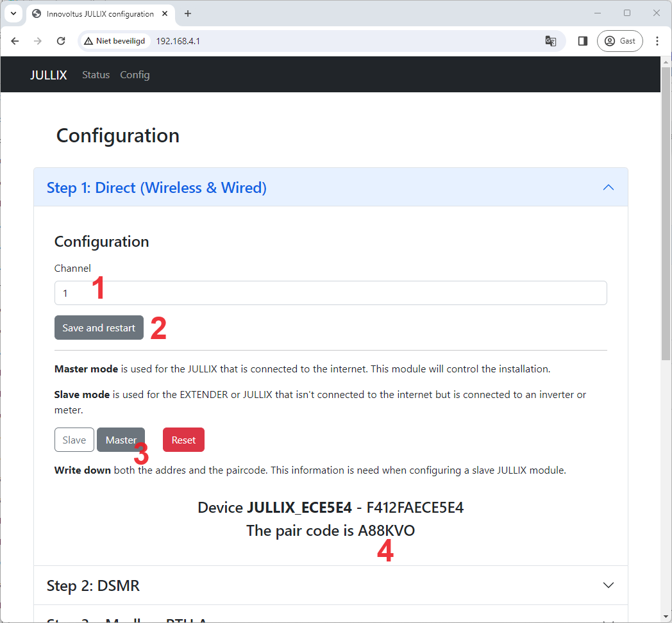Select Slave mode
The height and width of the screenshot is (623, 672).
[x=74, y=440]
